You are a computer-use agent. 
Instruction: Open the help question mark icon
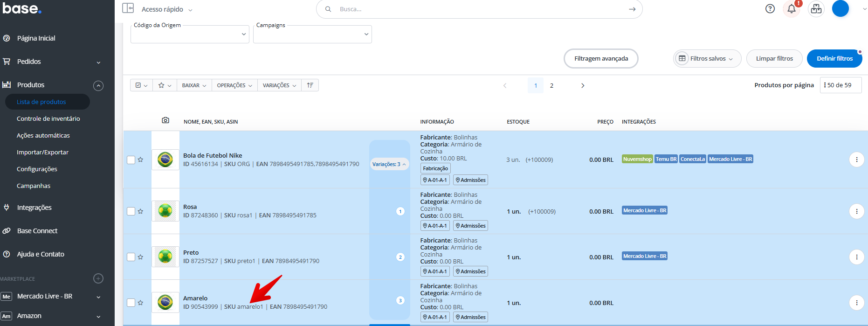click(770, 9)
